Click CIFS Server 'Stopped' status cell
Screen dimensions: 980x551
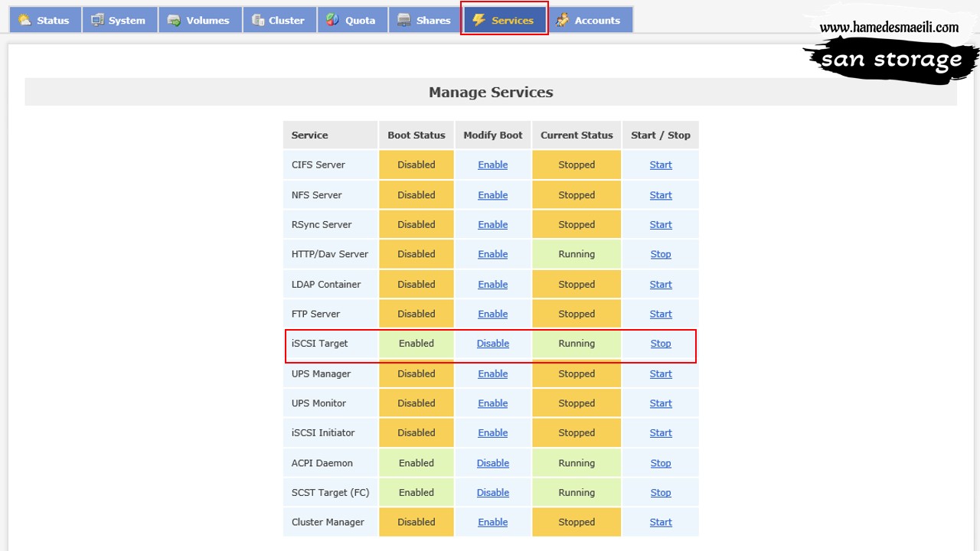[x=577, y=165]
